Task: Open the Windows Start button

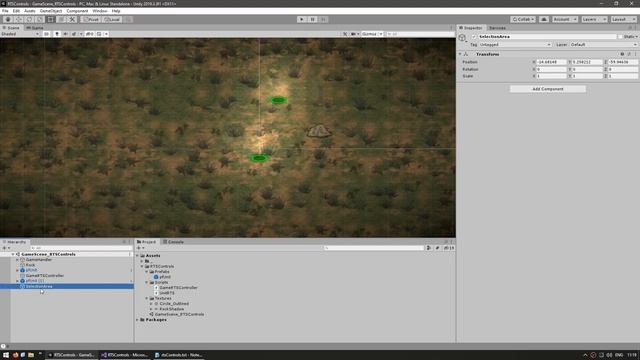Action: coord(6,355)
